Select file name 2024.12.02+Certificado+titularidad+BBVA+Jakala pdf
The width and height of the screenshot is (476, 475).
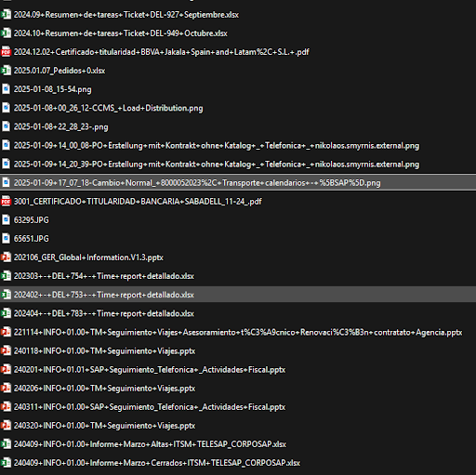point(161,52)
